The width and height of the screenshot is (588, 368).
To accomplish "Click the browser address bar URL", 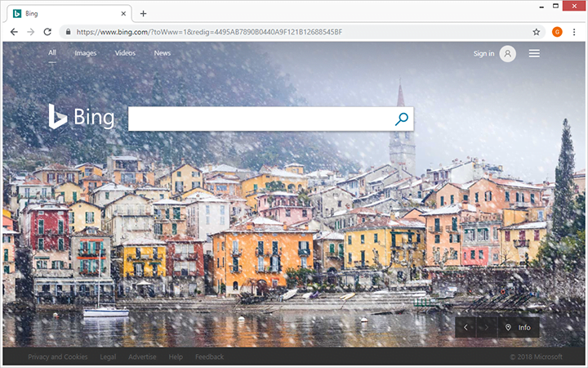I will (x=209, y=32).
